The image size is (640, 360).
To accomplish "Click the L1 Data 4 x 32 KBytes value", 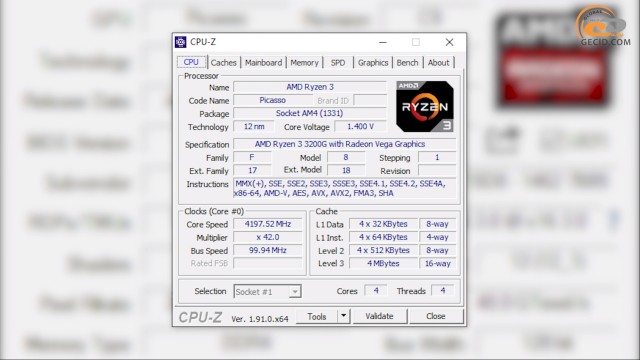I will (x=383, y=224).
